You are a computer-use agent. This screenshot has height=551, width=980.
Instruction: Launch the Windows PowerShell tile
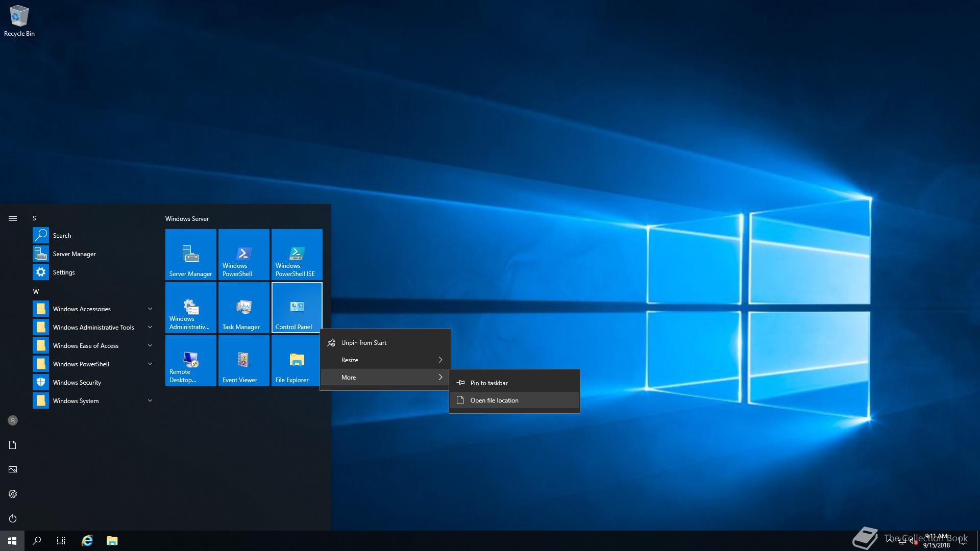coord(244,254)
